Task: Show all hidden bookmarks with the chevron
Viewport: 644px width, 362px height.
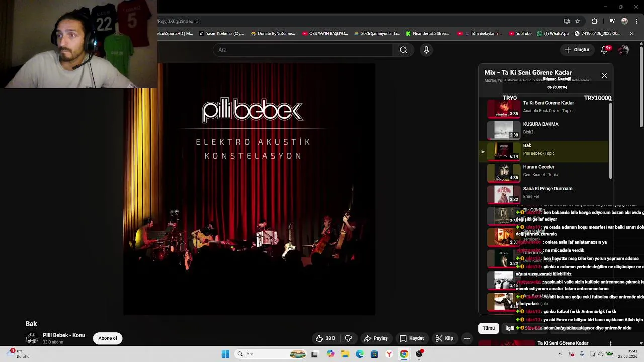Action: pos(632,34)
